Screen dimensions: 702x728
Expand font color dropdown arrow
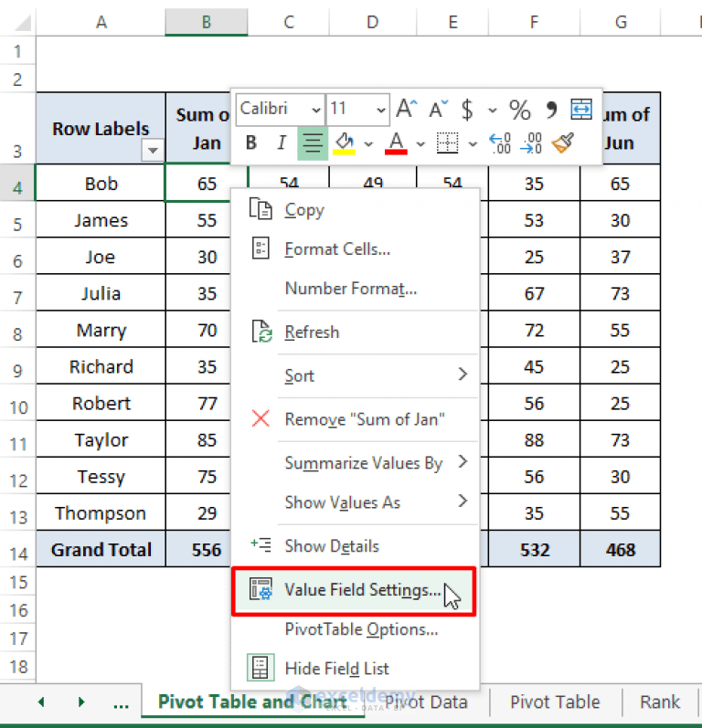click(420, 144)
